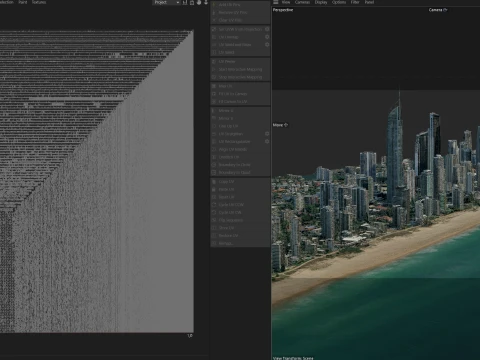
Task: Apply the Max UV command
Action: 240,86
